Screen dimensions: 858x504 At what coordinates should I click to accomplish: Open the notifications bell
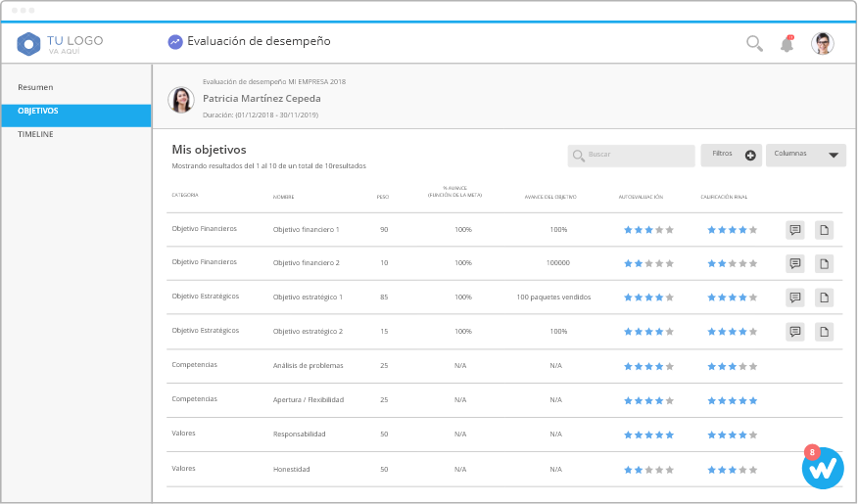786,44
